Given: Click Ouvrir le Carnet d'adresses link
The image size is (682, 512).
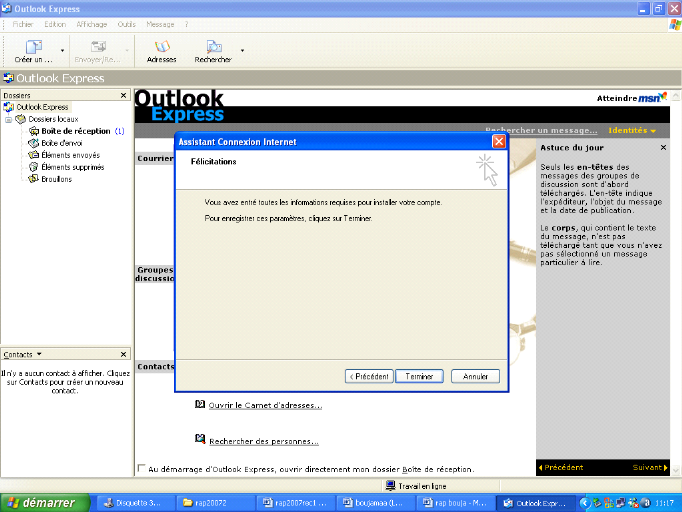Looking at the screenshot, I should [265, 405].
